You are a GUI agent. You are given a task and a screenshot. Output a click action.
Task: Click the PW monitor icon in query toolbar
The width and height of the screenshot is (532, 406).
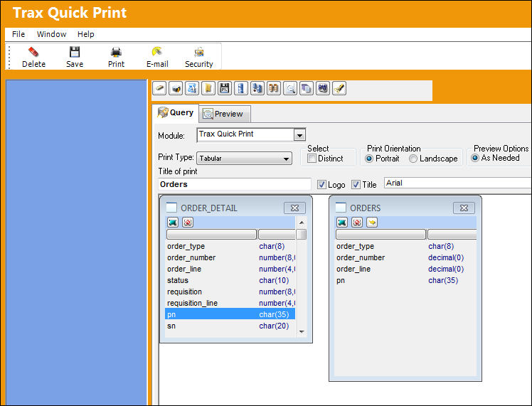click(323, 89)
